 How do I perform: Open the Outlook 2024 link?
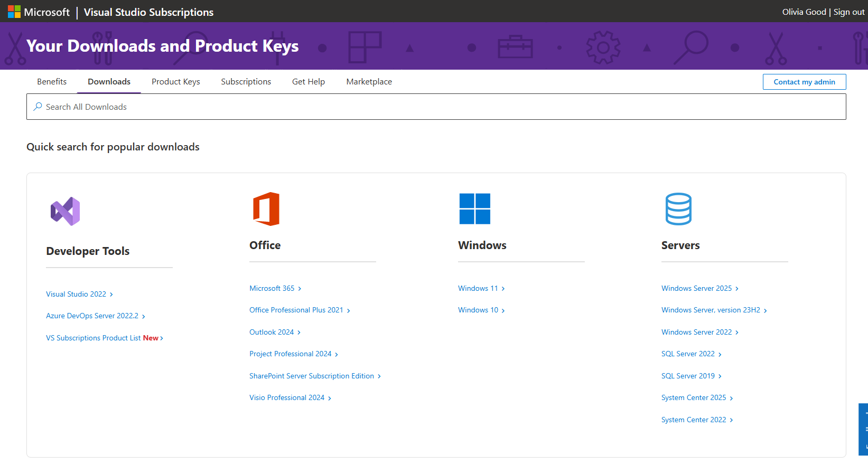(x=275, y=332)
